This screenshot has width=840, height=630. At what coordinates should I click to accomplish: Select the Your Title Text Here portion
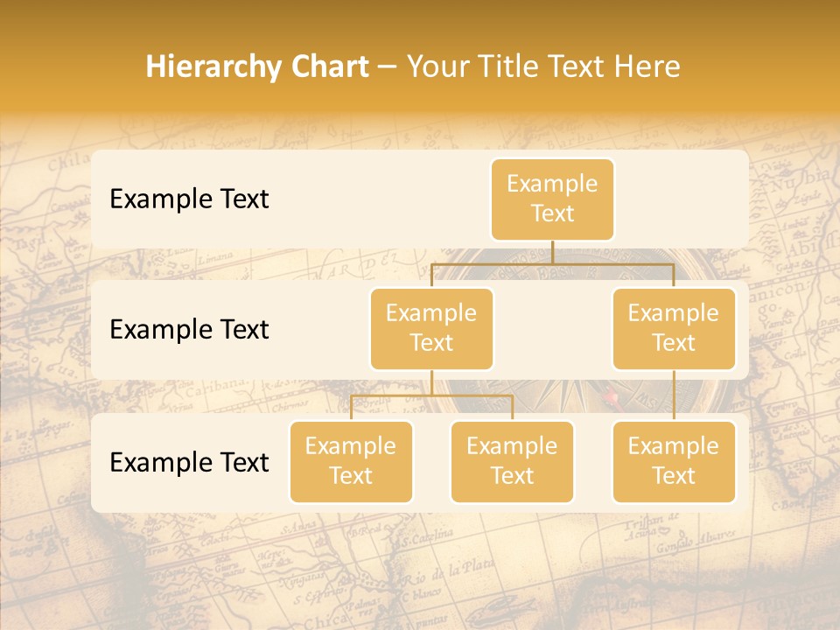(x=542, y=66)
